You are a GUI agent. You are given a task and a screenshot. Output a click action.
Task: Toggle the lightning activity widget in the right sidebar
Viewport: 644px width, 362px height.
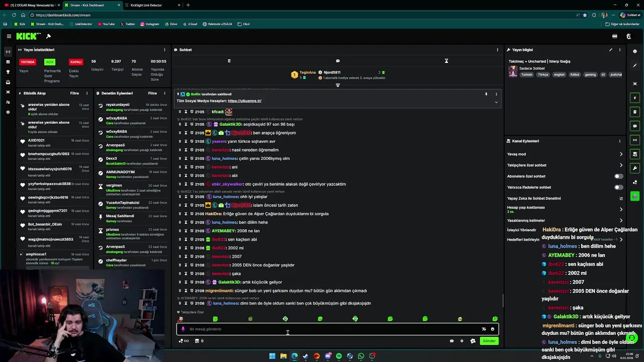pos(635,98)
